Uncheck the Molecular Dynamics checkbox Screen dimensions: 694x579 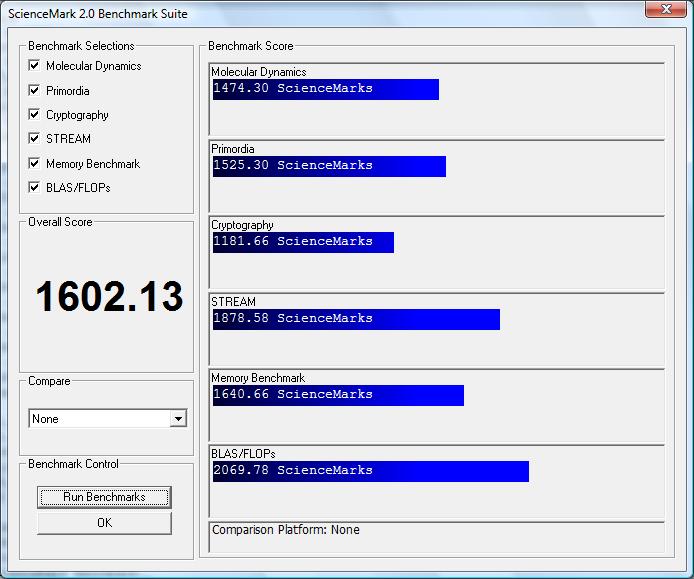click(34, 66)
